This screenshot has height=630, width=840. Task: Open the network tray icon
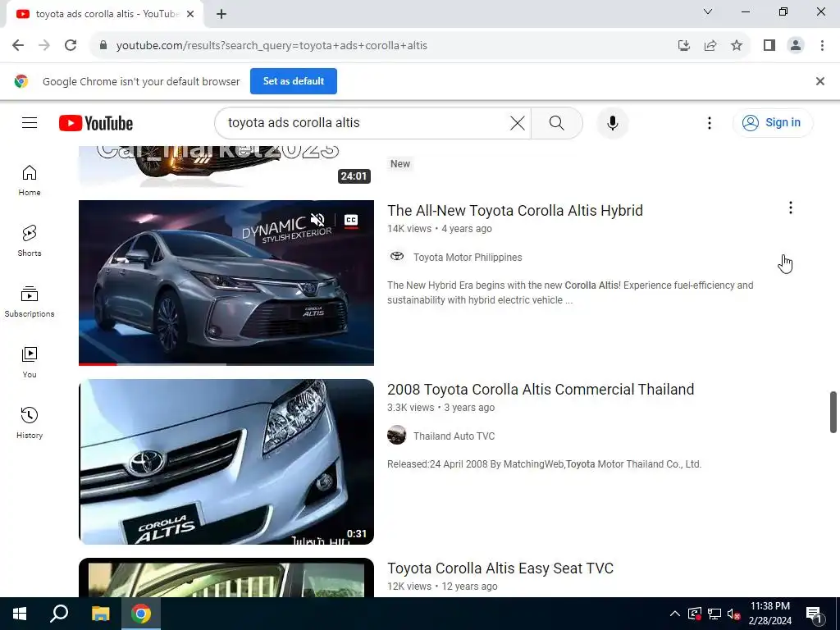714,614
